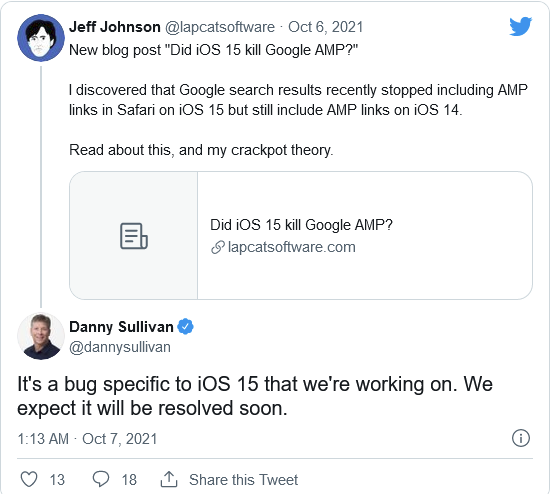Click the Twitter bird logo
Image resolution: width=550 pixels, height=494 pixels.
(x=521, y=26)
